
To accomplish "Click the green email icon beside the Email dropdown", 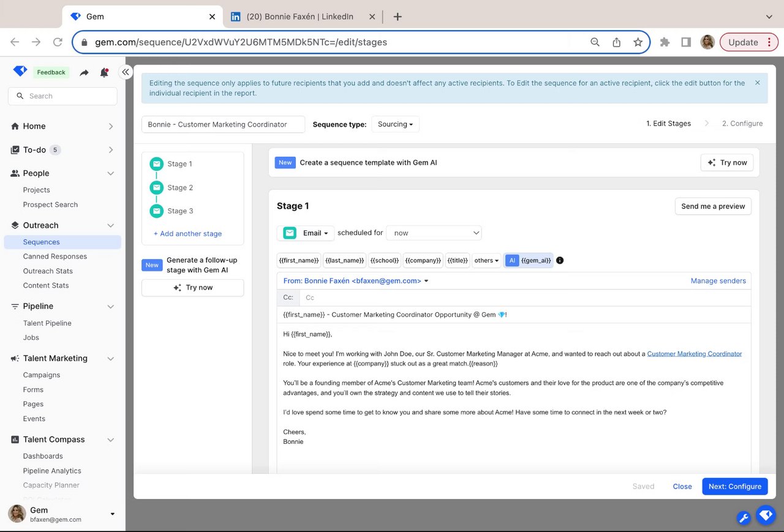I will [x=290, y=233].
